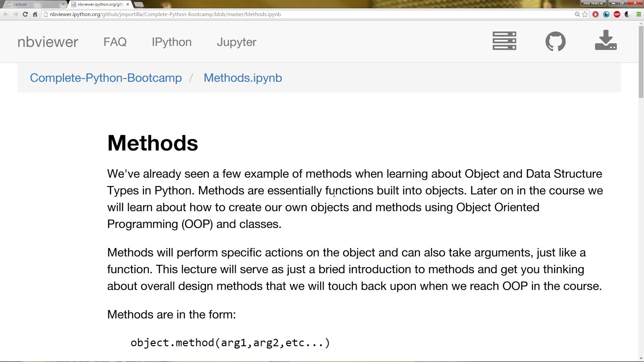Click the half-moon contrast extension icon
This screenshot has width=644, height=362.
(628, 14)
